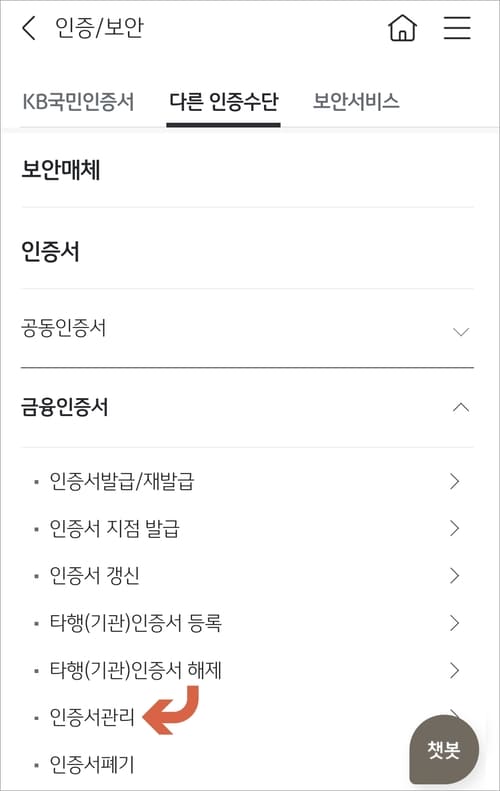Switch to the KB국민인증서 tab
Screen dimensions: 500x791
click(78, 101)
